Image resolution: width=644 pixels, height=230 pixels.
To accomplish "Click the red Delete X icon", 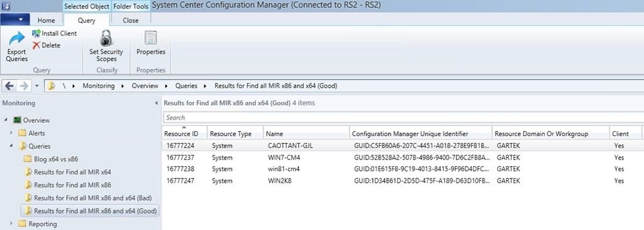I will coord(36,45).
